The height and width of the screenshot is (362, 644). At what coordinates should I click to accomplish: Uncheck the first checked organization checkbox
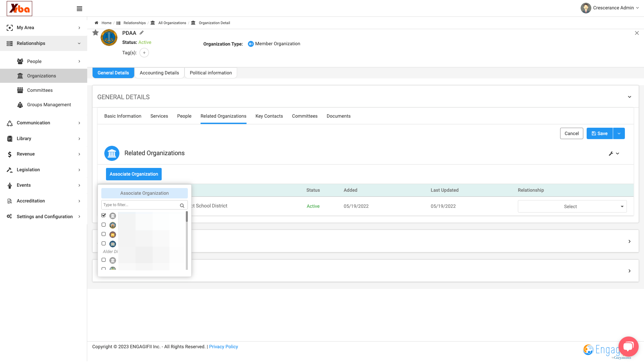(104, 215)
